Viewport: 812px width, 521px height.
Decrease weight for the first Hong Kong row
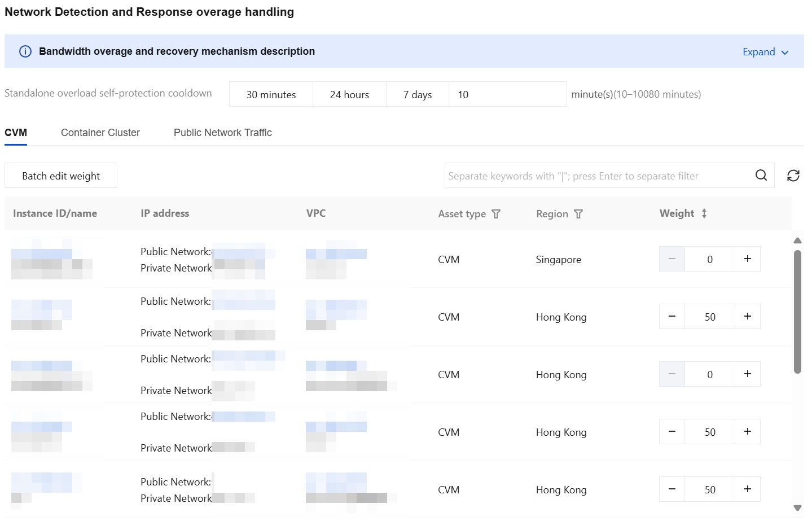(672, 317)
